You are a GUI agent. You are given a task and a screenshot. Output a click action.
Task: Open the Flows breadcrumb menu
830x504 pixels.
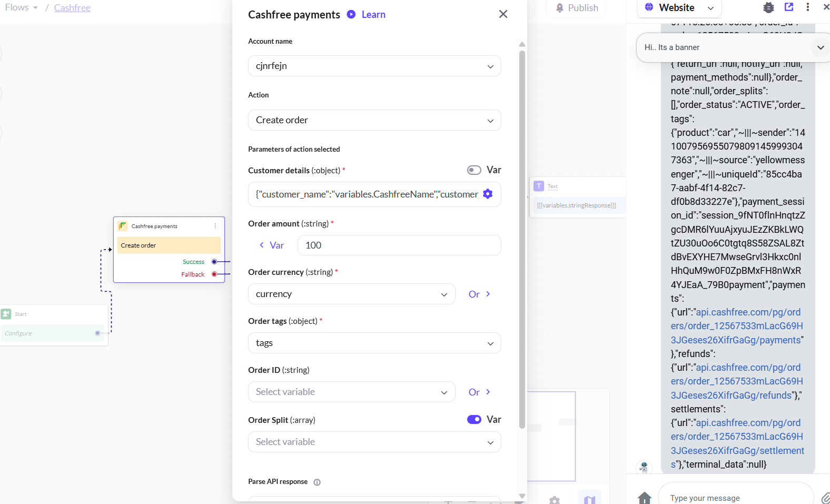[21, 8]
